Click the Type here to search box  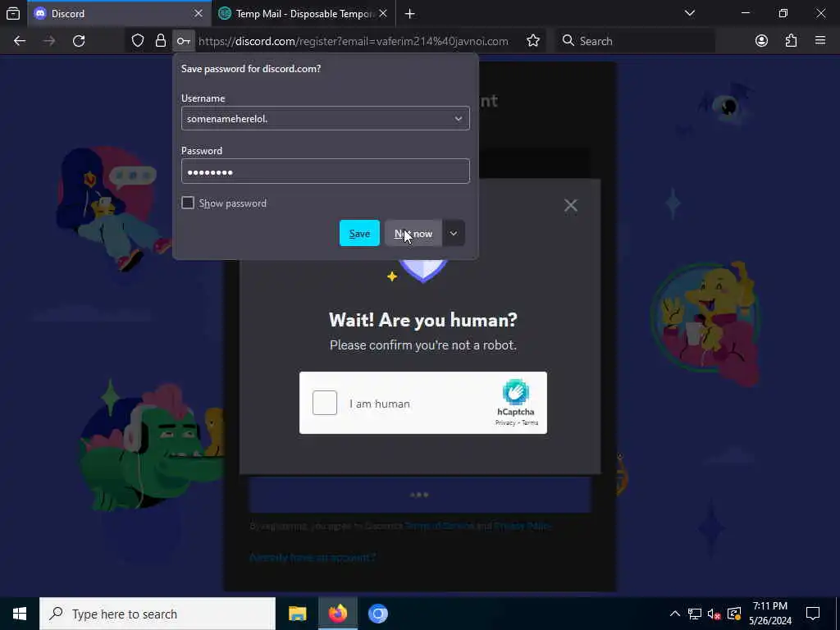coord(157,614)
